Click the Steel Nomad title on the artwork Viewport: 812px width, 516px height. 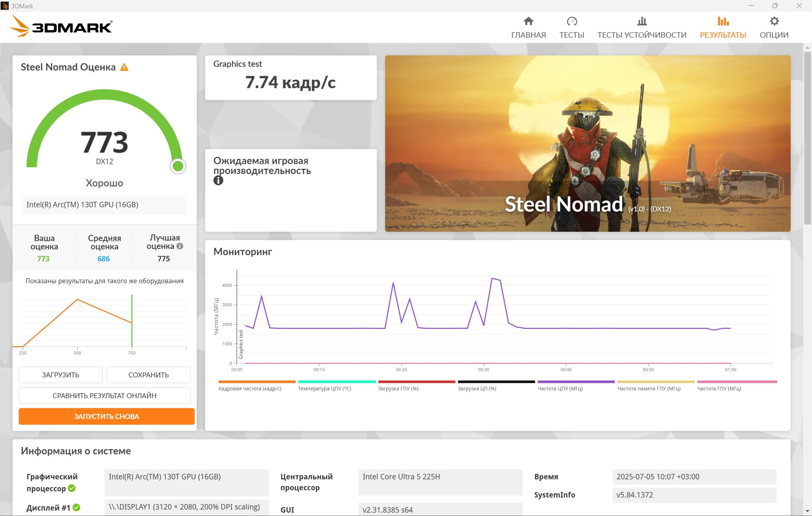click(563, 204)
